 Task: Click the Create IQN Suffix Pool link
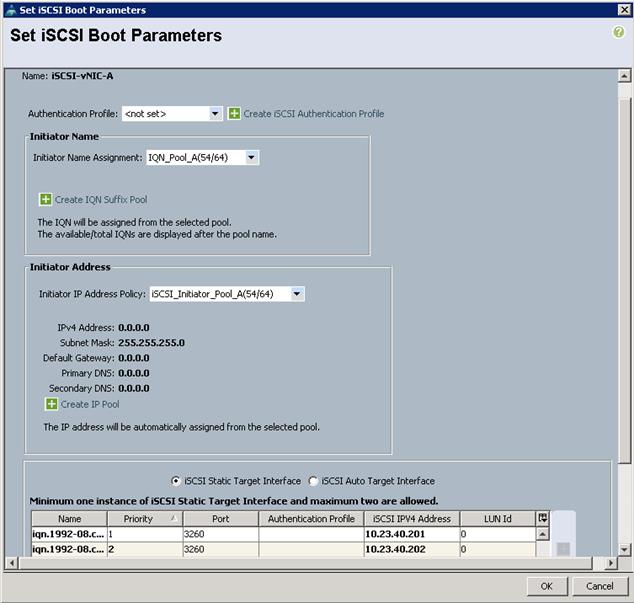101,199
